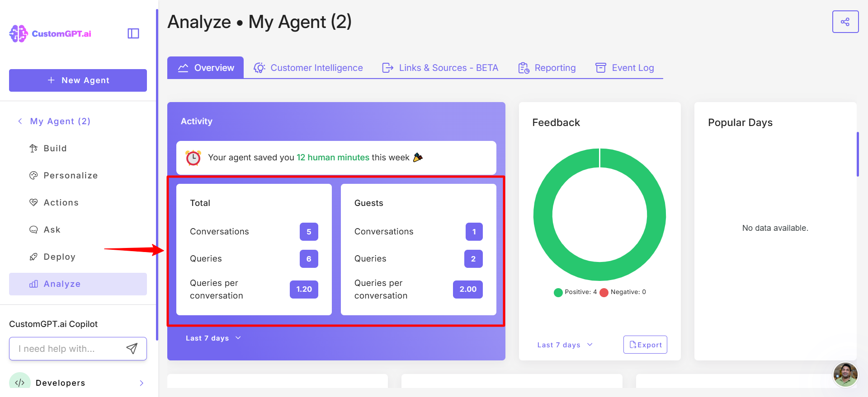Click the red Negative legend dot
This screenshot has height=397, width=868.
tap(604, 292)
